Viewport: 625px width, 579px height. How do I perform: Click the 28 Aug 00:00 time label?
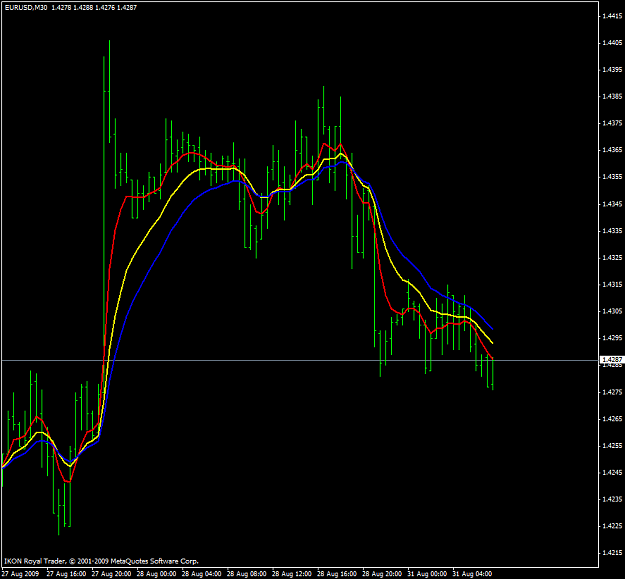(x=156, y=574)
